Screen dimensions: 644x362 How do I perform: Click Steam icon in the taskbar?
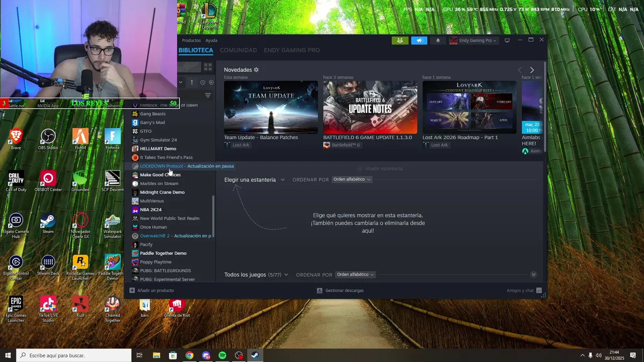click(255, 355)
